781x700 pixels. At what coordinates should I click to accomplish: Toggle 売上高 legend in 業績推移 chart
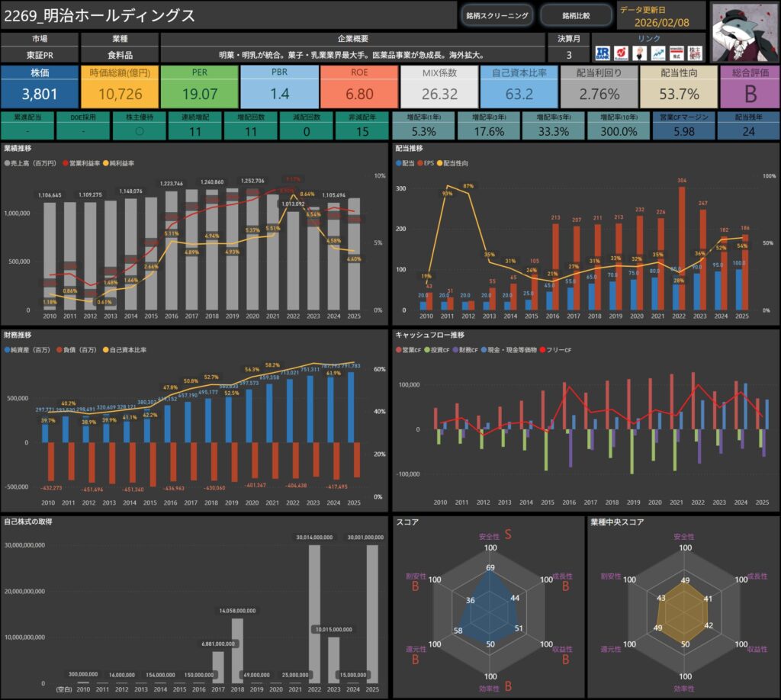coord(29,164)
